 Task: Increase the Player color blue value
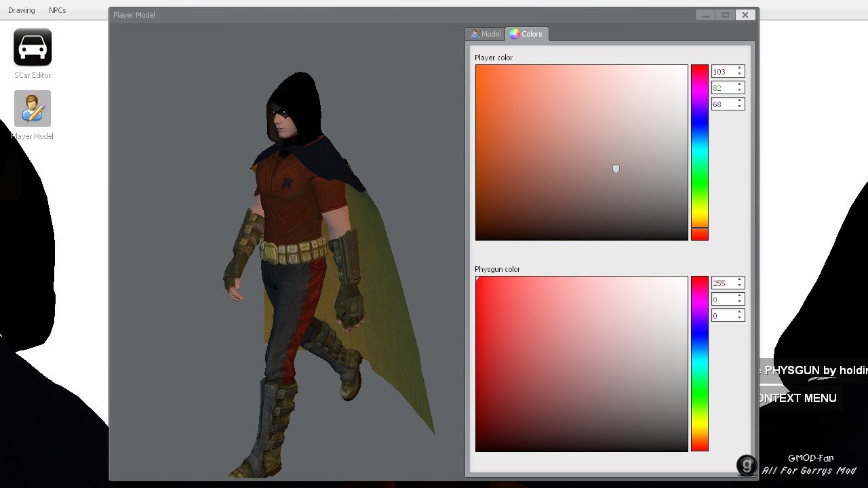(x=740, y=101)
